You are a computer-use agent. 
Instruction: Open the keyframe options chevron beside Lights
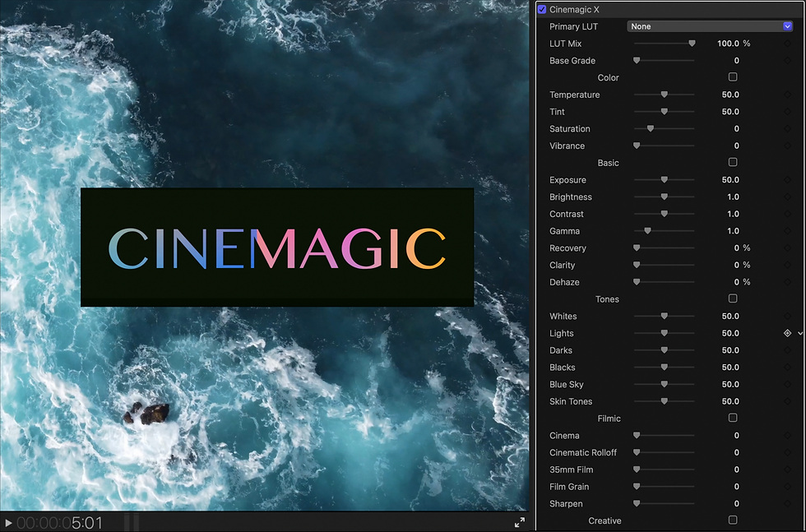coord(801,333)
